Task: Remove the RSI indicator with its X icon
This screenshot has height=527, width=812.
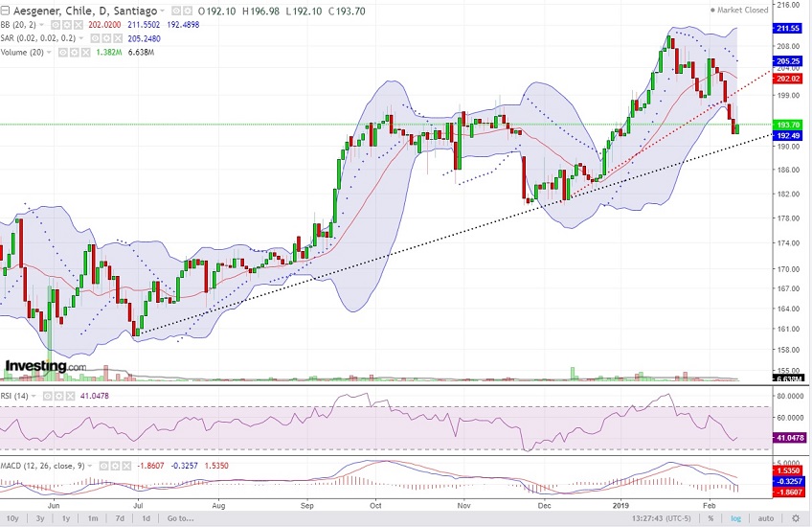Action: click(71, 396)
